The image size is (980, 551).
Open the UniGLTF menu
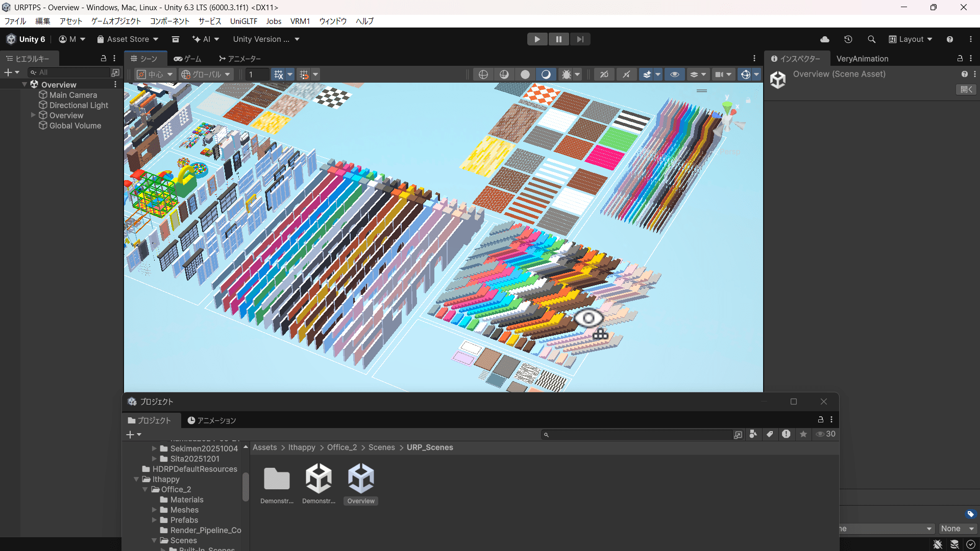(243, 21)
